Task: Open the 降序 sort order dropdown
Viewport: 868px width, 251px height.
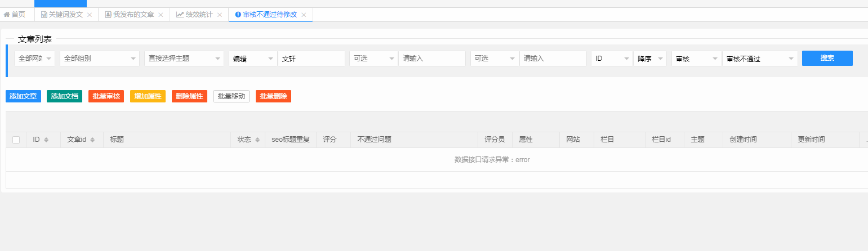Action: [650, 59]
